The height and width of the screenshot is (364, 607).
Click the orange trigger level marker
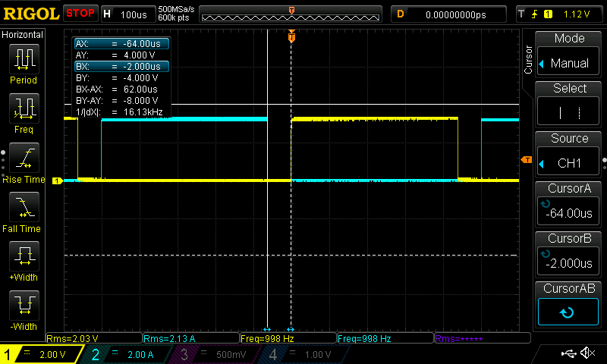(527, 160)
